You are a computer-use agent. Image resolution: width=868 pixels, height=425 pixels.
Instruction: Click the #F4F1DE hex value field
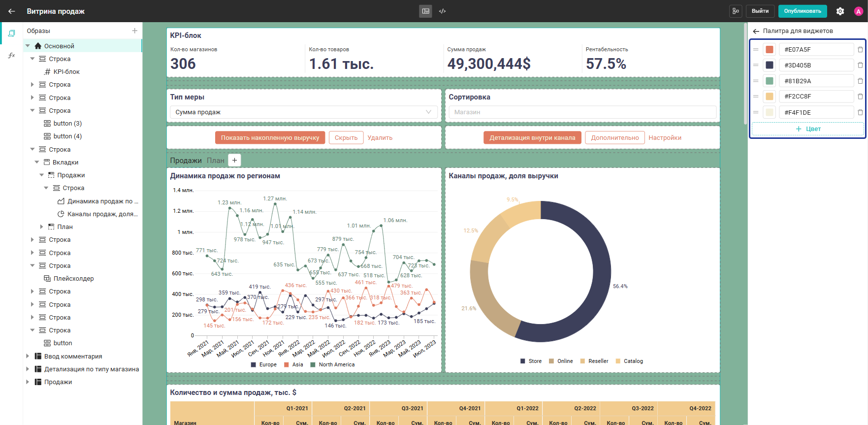[816, 112]
